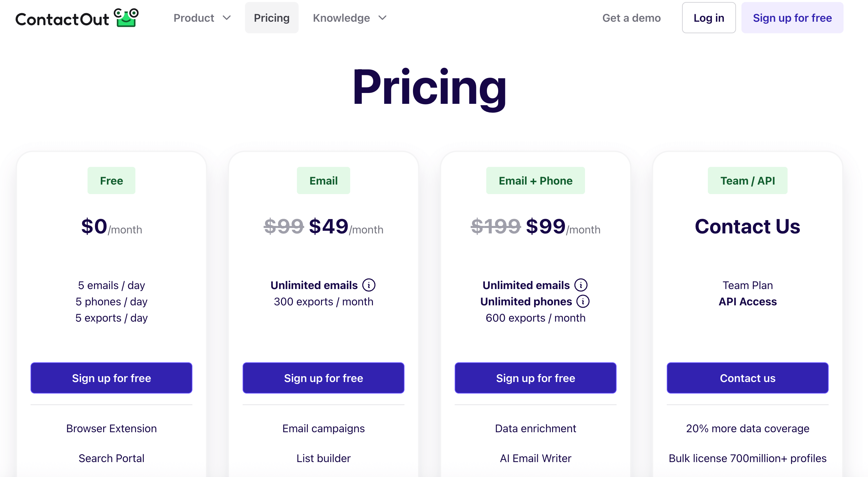
Task: Click Contact us in the Team / API plan
Action: (x=747, y=378)
